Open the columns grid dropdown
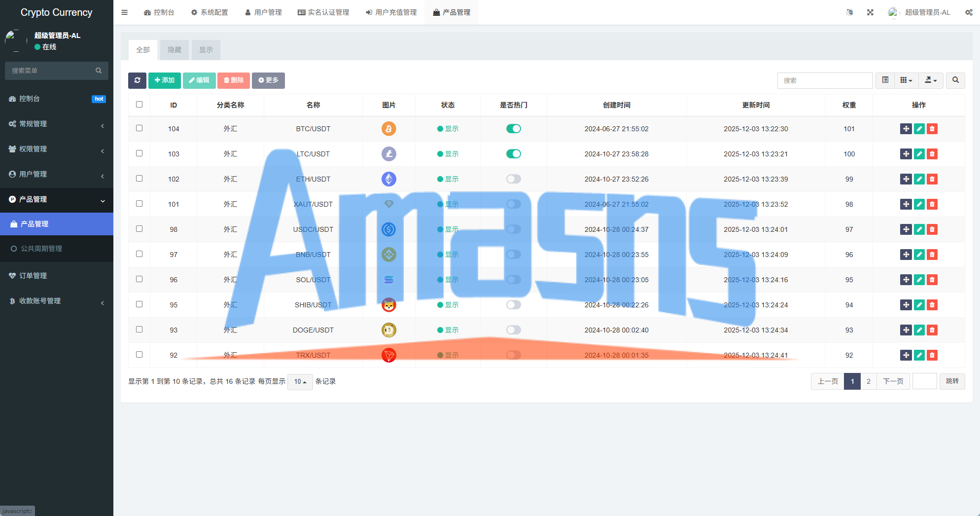This screenshot has width=980, height=516. 906,80
